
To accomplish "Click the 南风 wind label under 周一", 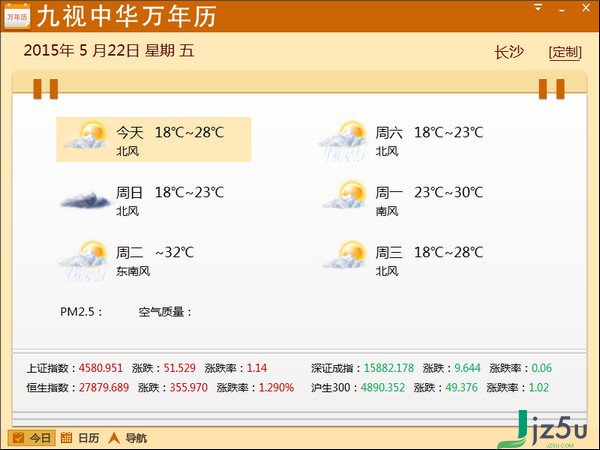I will click(x=387, y=211).
